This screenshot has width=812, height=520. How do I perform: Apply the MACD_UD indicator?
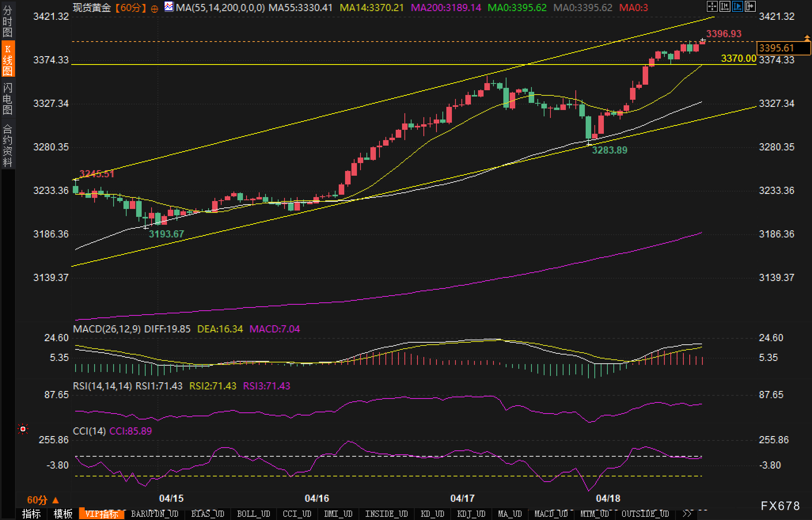(551, 514)
